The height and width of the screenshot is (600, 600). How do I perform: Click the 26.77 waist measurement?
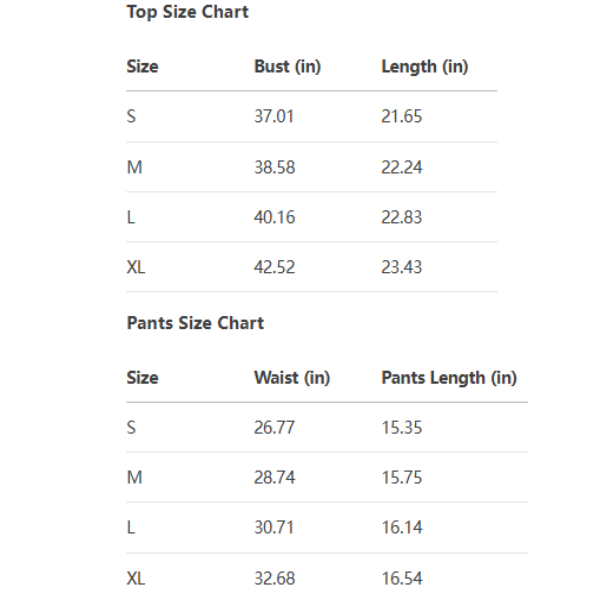[274, 427]
